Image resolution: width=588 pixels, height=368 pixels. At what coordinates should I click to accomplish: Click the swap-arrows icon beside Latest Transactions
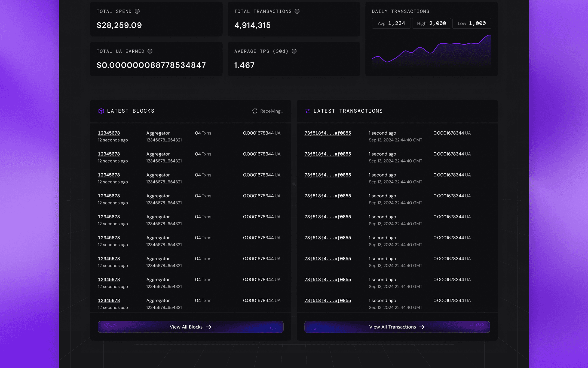tap(308, 111)
